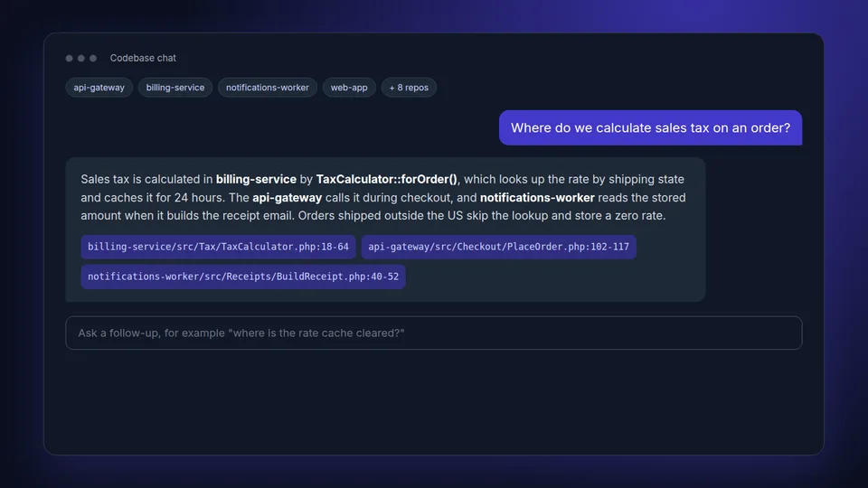Click bold notifications-worker in the answer text
The width and height of the screenshot is (868, 488).
click(x=537, y=198)
